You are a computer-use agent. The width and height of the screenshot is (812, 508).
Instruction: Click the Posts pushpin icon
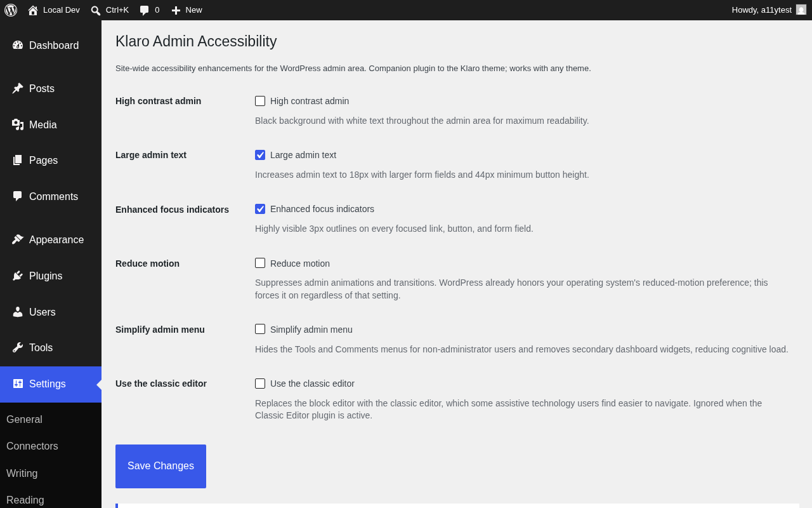coord(18,88)
